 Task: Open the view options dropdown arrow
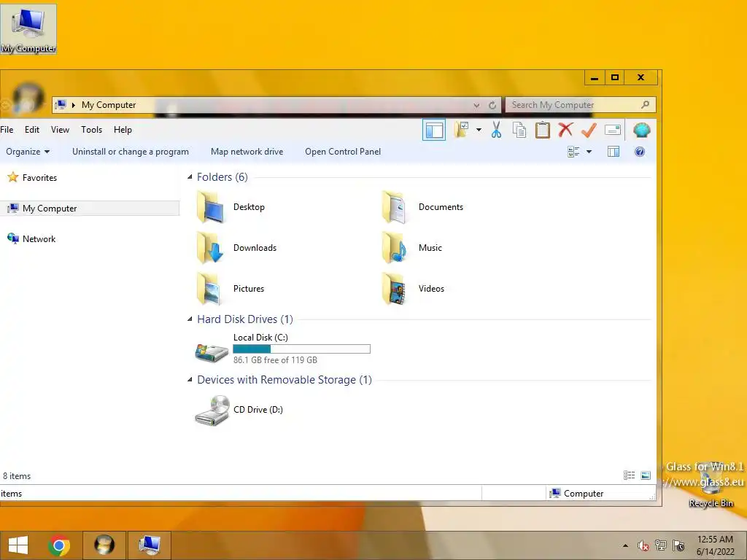coord(589,152)
